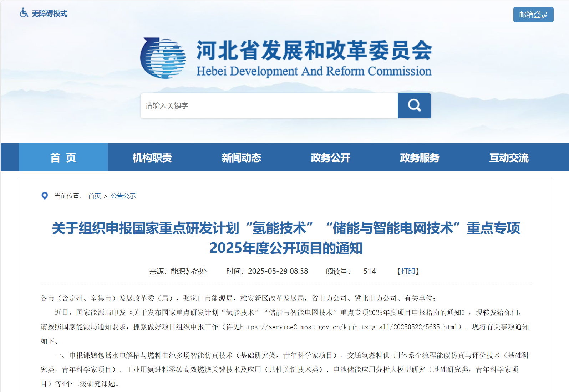
Task: Click the 【打印】 print link
Action: click(x=408, y=271)
